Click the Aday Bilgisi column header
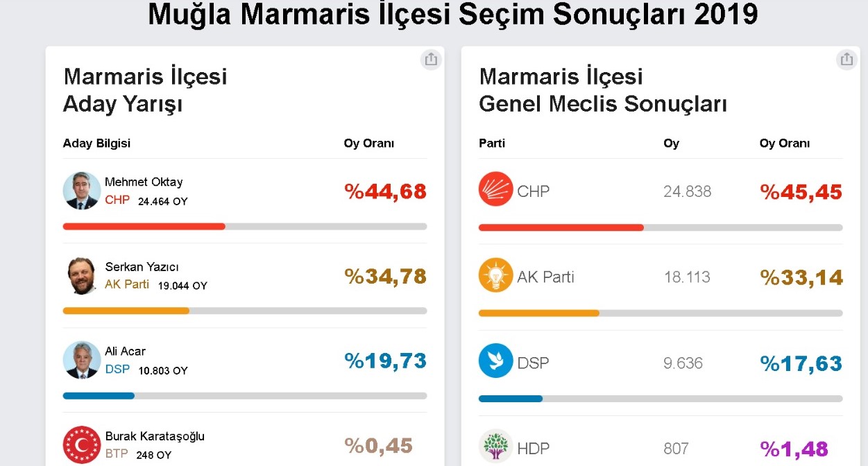The image size is (868, 466). coord(96,144)
